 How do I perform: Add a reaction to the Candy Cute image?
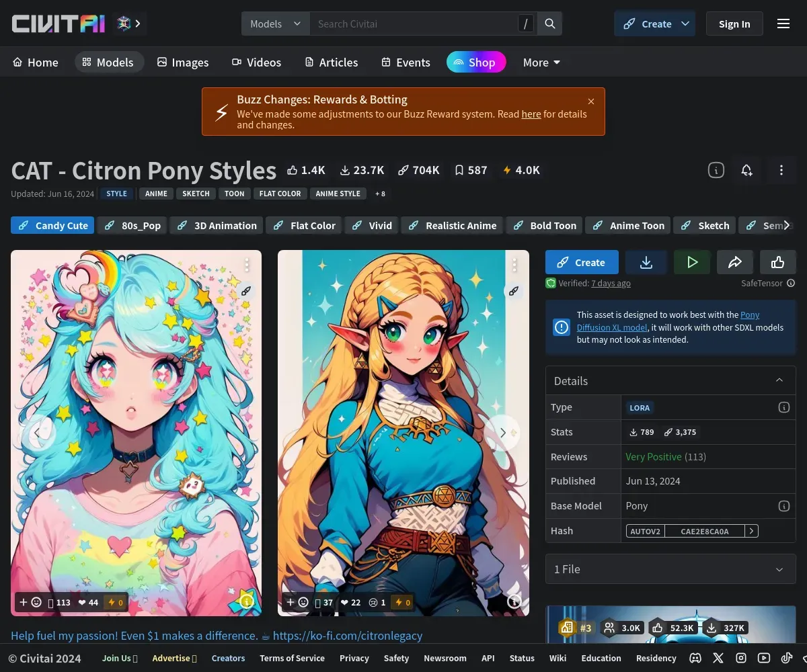[x=30, y=602]
